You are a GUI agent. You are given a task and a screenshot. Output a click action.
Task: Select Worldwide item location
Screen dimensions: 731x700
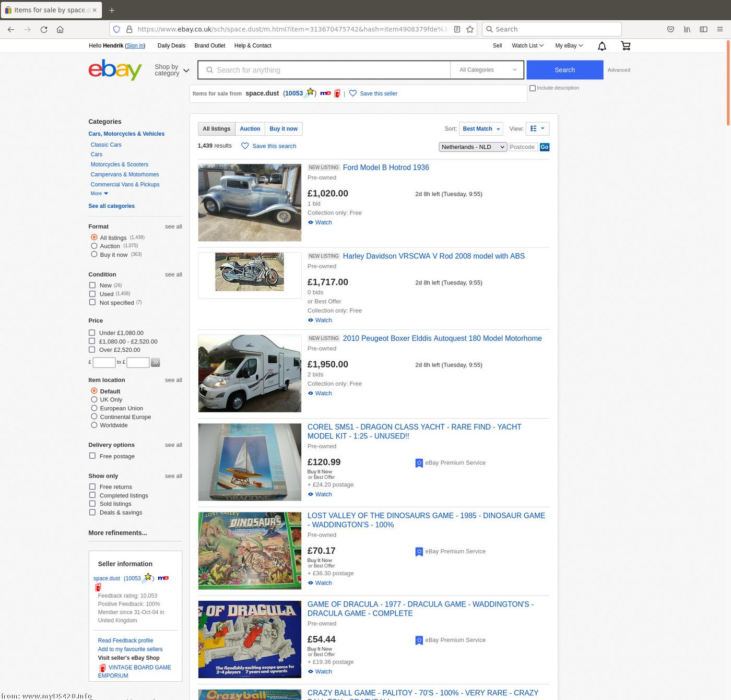[x=94, y=425]
